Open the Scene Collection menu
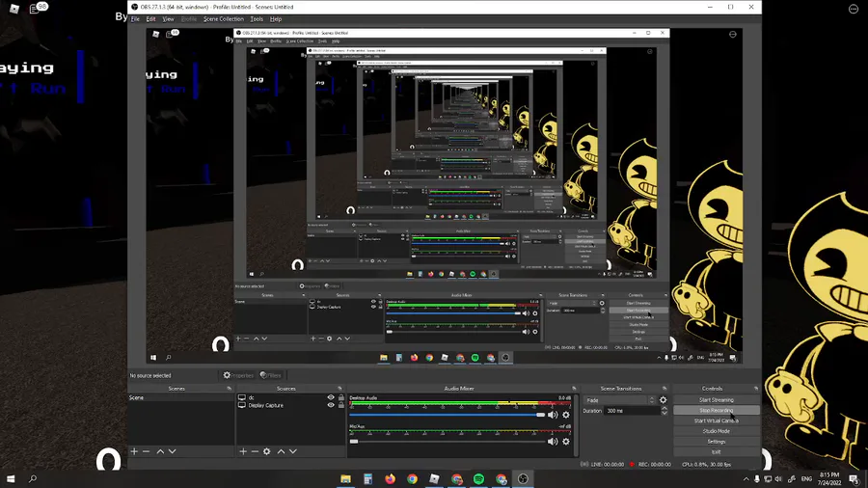The image size is (868, 488). click(x=223, y=19)
